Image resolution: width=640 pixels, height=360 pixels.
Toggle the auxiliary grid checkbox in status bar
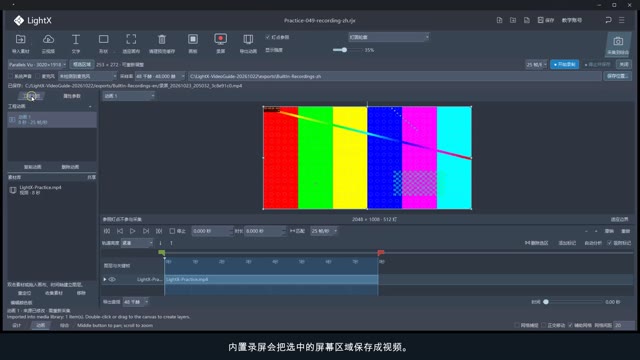pyautogui.click(x=570, y=325)
